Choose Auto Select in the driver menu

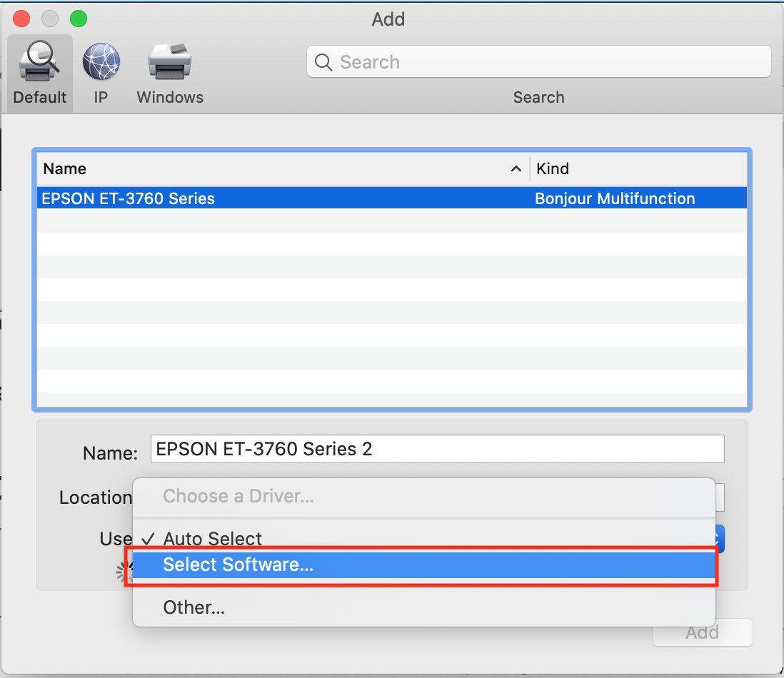[423, 538]
